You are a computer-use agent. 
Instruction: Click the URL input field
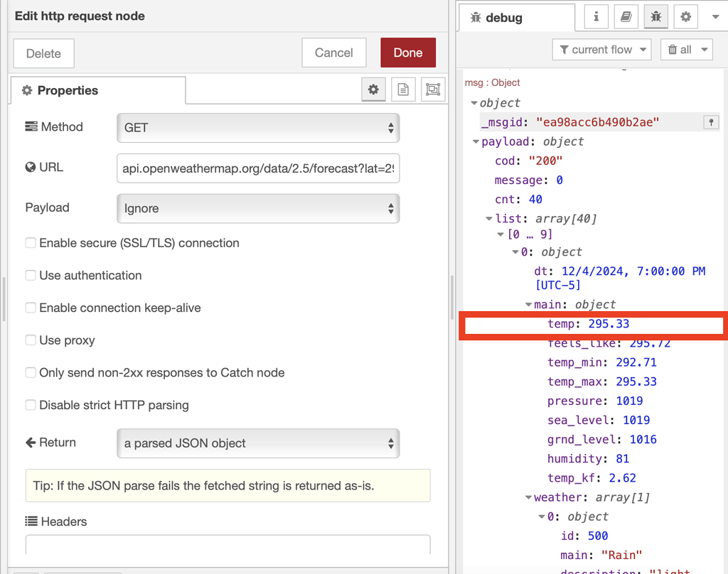click(258, 168)
